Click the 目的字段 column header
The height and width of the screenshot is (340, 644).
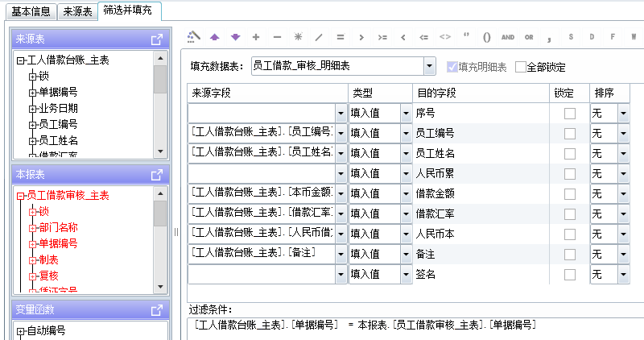click(481, 93)
